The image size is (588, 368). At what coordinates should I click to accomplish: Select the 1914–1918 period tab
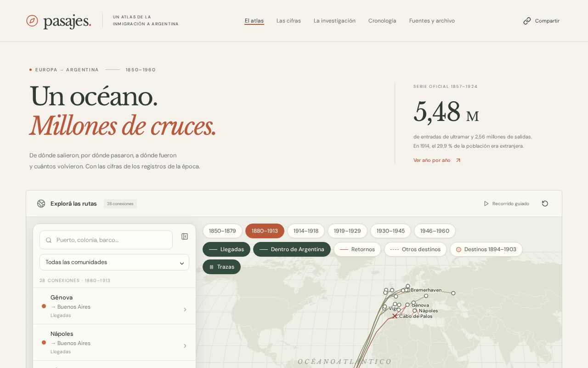(x=306, y=231)
